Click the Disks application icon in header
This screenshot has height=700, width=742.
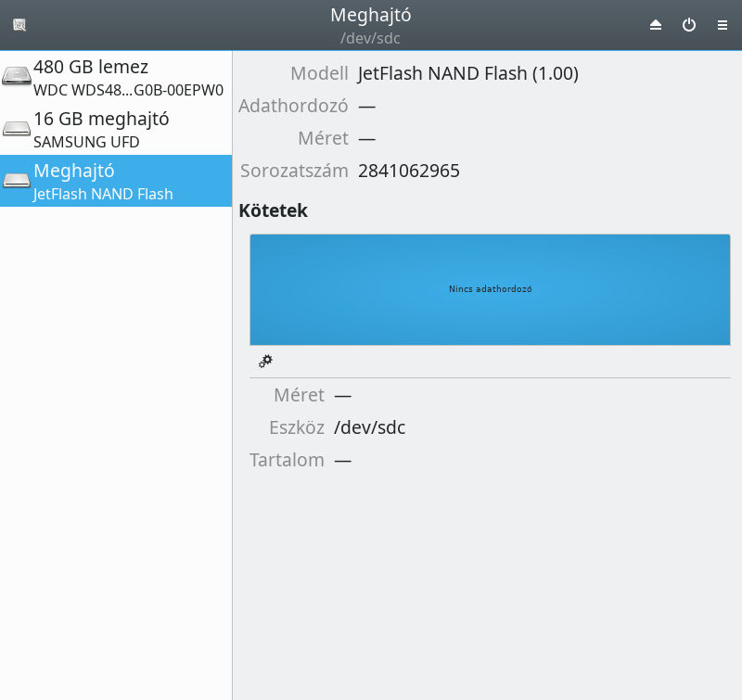coord(19,25)
